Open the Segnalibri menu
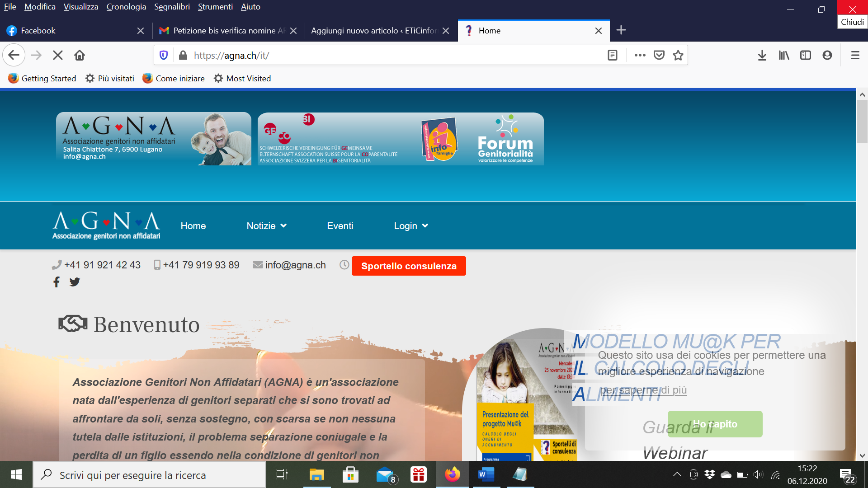 click(x=172, y=7)
